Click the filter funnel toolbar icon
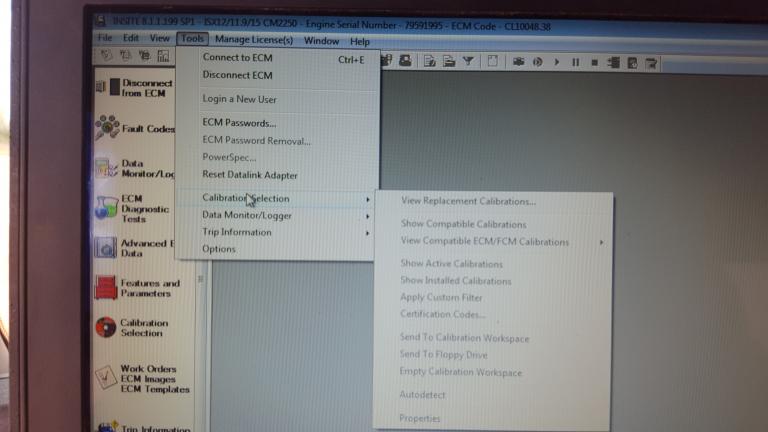 point(468,61)
